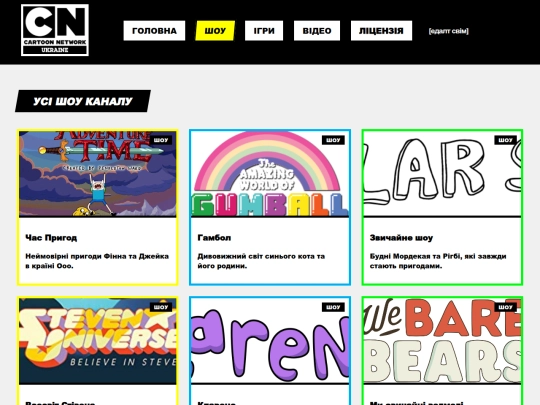The height and width of the screenshot is (405, 540).
Task: Open the Steven Universe thumbnail
Action: [x=98, y=341]
